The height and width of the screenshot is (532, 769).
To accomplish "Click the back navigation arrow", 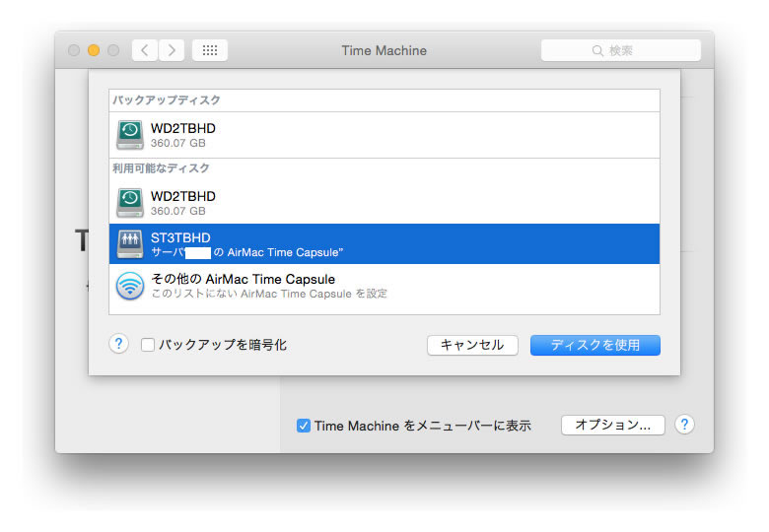I will pos(145,50).
